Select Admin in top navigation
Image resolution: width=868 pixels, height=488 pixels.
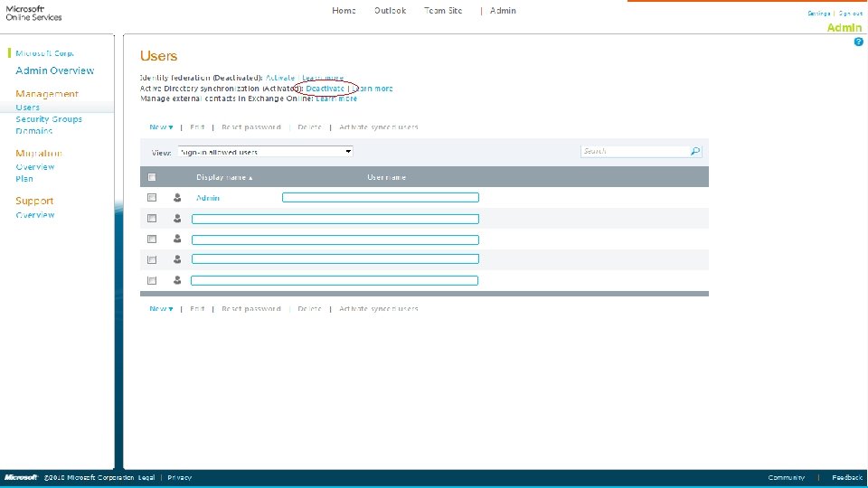(x=503, y=11)
